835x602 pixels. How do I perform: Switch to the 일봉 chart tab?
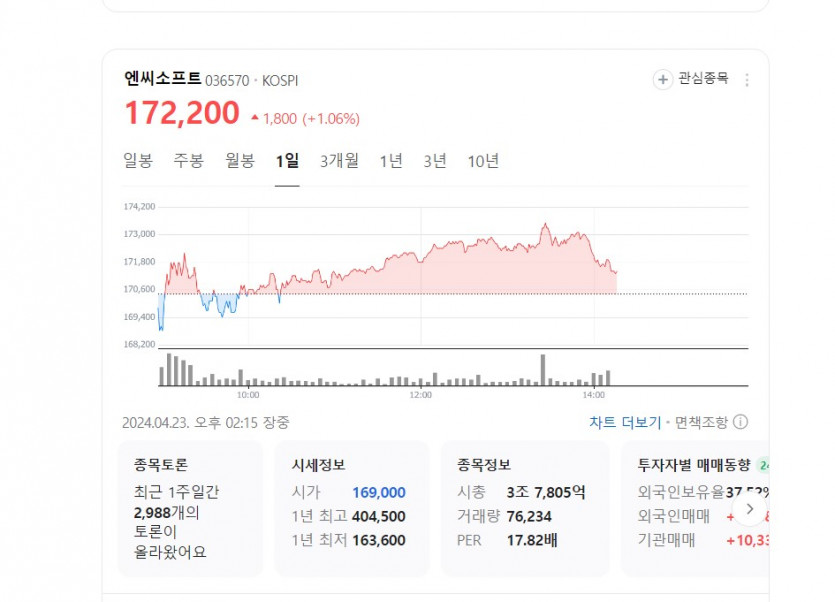coord(138,161)
